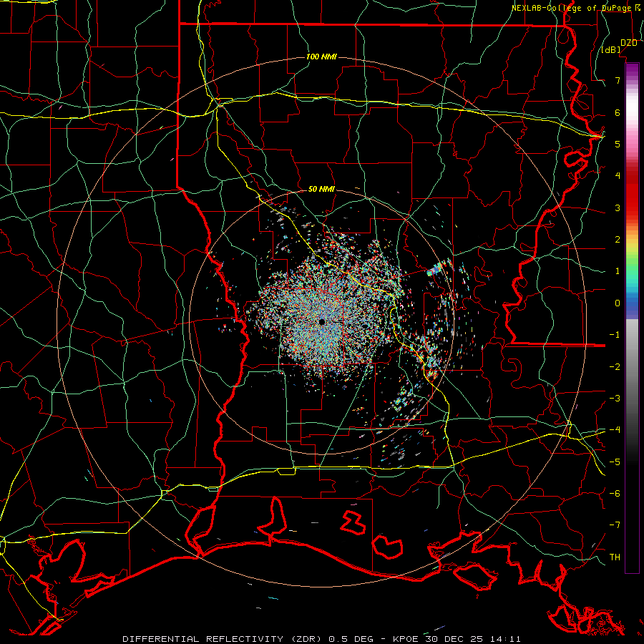This screenshot has width=644, height=644.
Task: Click the TH label on color scale
Action: tap(615, 557)
